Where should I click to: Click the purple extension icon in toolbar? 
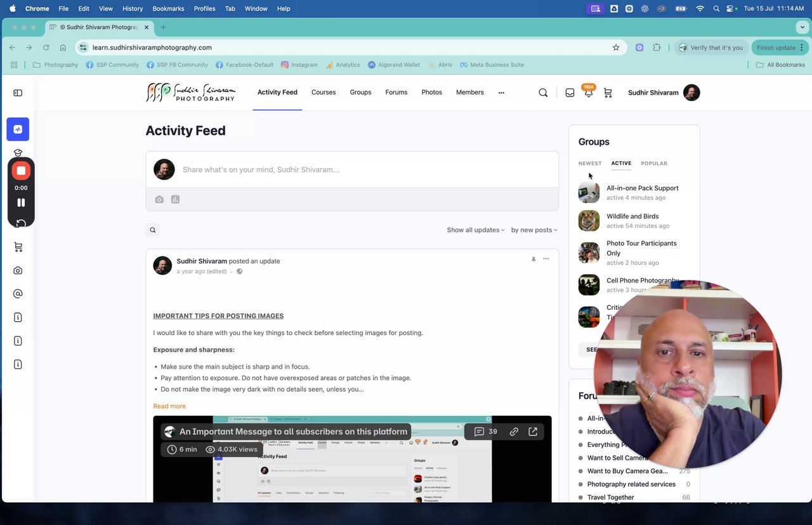pos(639,48)
